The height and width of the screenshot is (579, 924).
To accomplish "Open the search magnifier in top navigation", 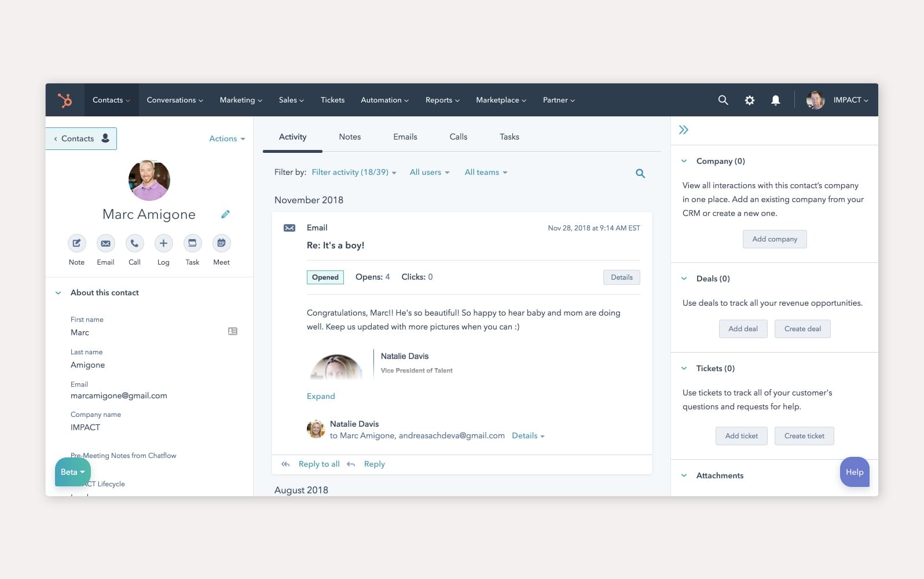I will click(723, 100).
